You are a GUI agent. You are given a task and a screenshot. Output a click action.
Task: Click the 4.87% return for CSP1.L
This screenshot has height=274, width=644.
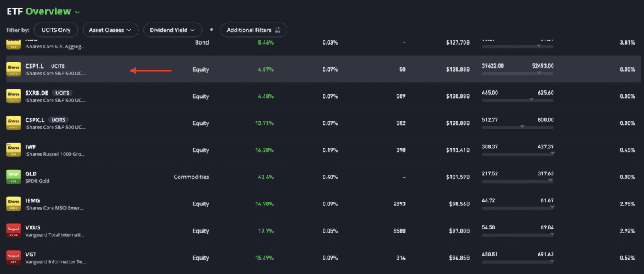266,69
